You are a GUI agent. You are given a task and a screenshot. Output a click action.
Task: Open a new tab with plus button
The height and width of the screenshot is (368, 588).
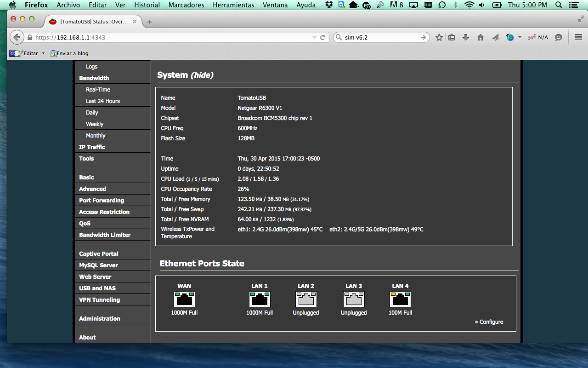[x=150, y=22]
